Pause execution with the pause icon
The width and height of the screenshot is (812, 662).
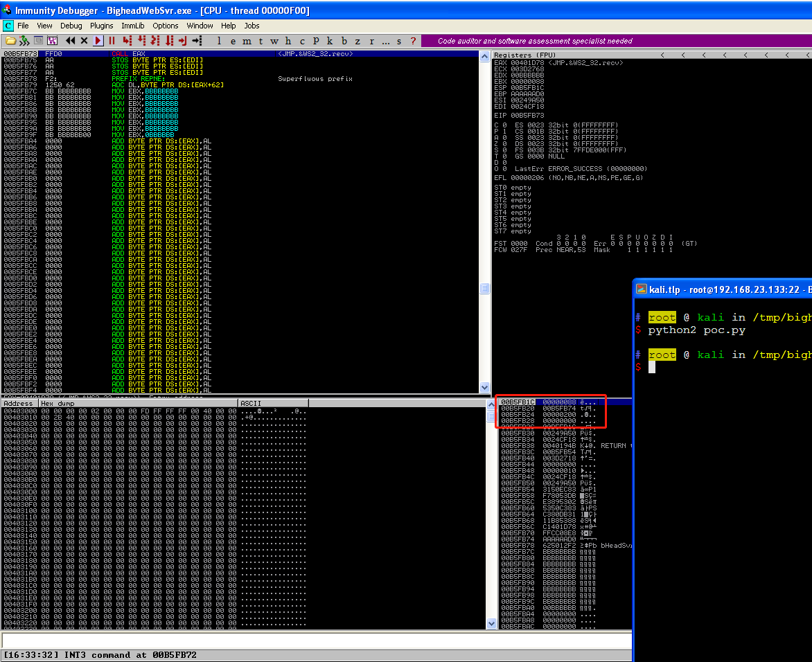pos(111,41)
